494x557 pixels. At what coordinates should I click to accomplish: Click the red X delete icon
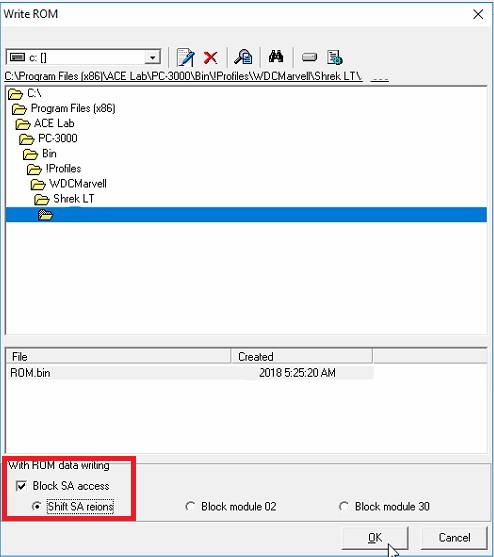point(211,57)
